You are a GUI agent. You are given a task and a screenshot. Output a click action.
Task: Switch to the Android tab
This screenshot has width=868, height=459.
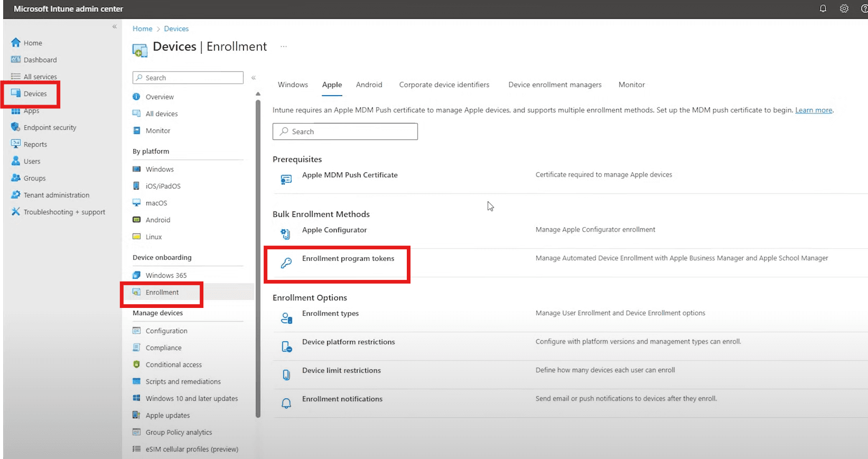coord(369,85)
